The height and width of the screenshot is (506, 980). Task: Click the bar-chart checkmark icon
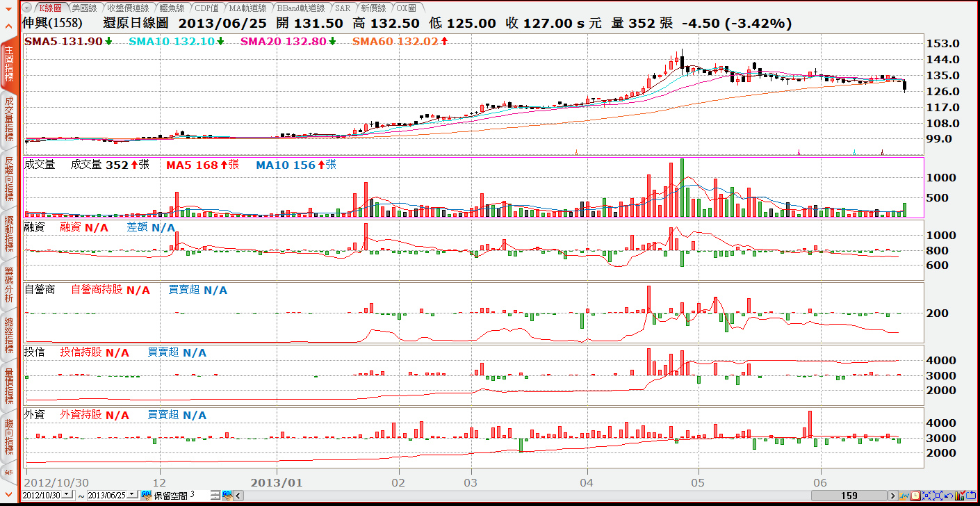point(960,495)
